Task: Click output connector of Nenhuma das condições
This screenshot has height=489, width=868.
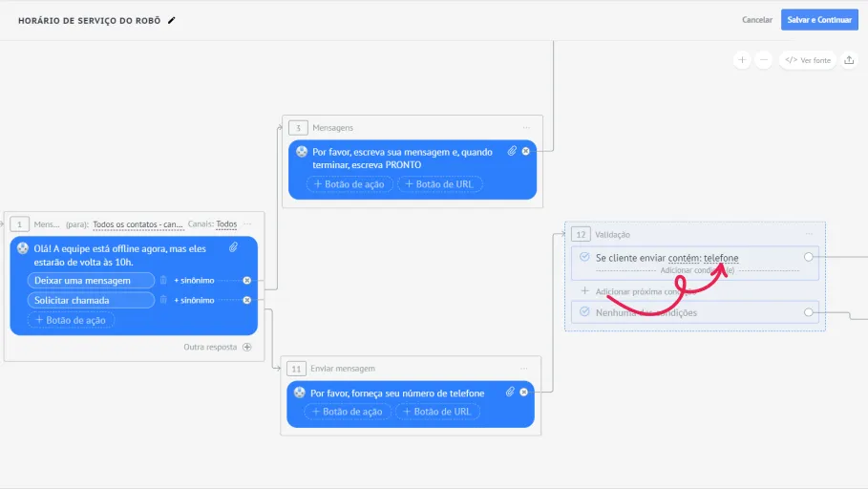Action: (808, 312)
